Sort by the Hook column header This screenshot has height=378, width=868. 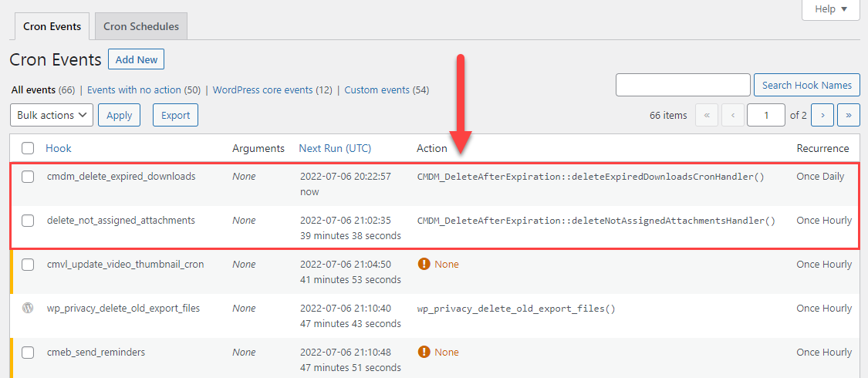click(x=58, y=148)
